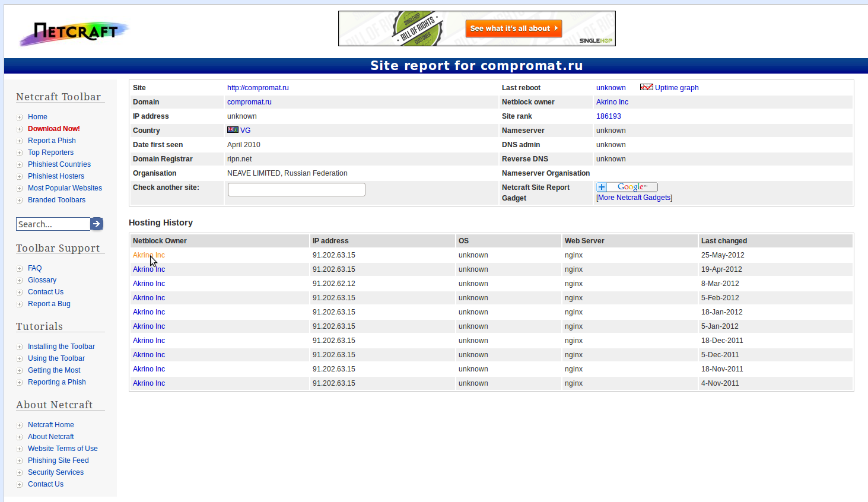Click Akrino Inc in the 4-Nov-2011 row
This screenshot has width=868, height=502.
[149, 383]
